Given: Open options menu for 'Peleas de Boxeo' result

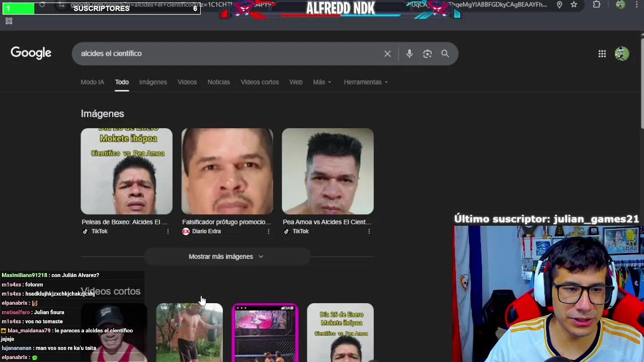Looking at the screenshot, I should pyautogui.click(x=168, y=231).
